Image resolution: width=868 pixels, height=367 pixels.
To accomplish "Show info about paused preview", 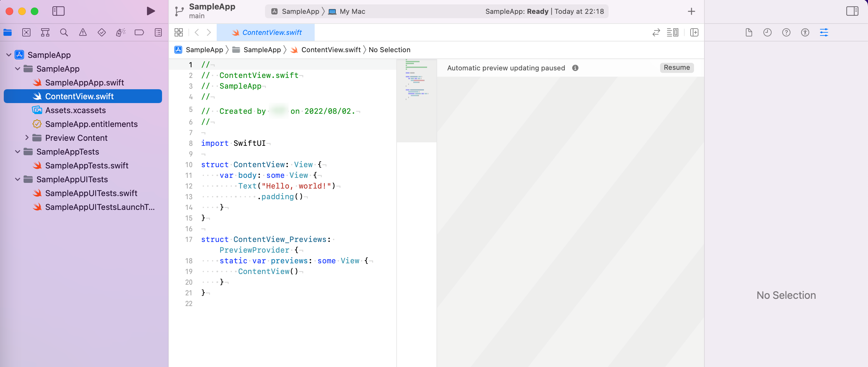I will pyautogui.click(x=575, y=68).
